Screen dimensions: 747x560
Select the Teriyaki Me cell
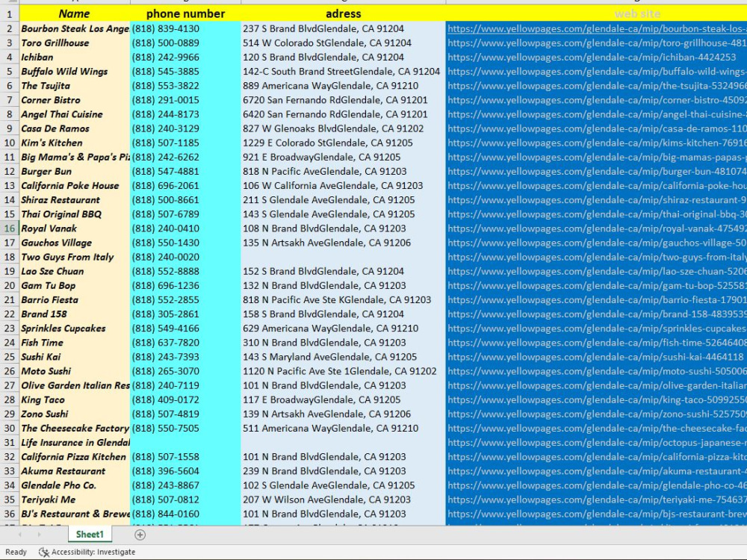[74, 500]
